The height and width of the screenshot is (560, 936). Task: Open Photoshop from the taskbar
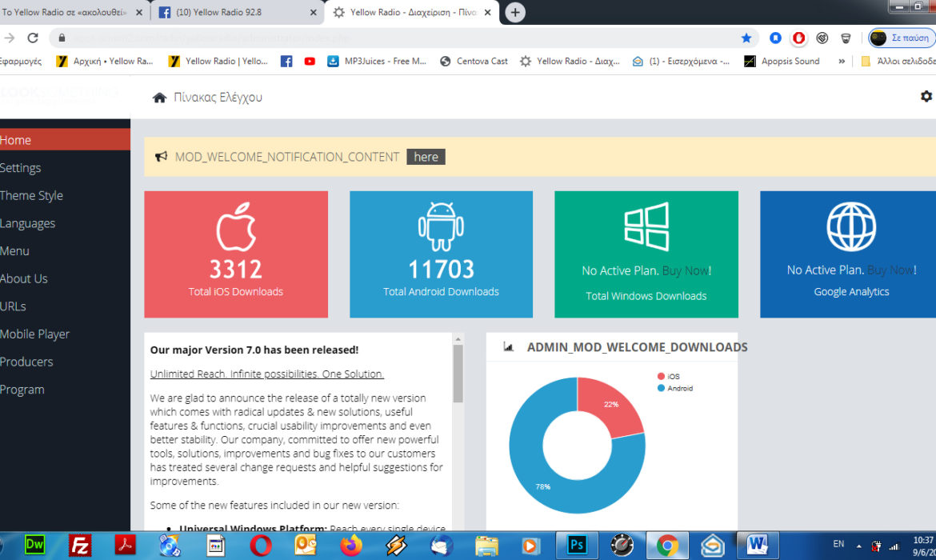click(577, 545)
